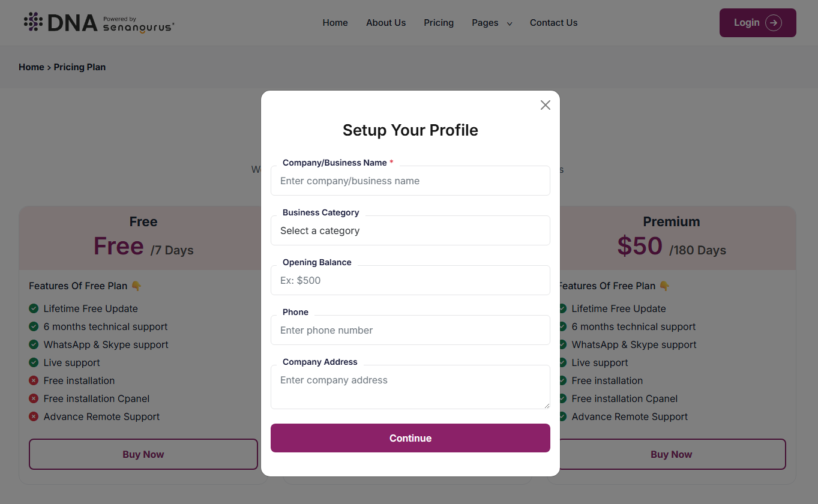The width and height of the screenshot is (818, 504).
Task: Click pointing-down emoji next to Features Of Free Plan
Action: click(136, 286)
